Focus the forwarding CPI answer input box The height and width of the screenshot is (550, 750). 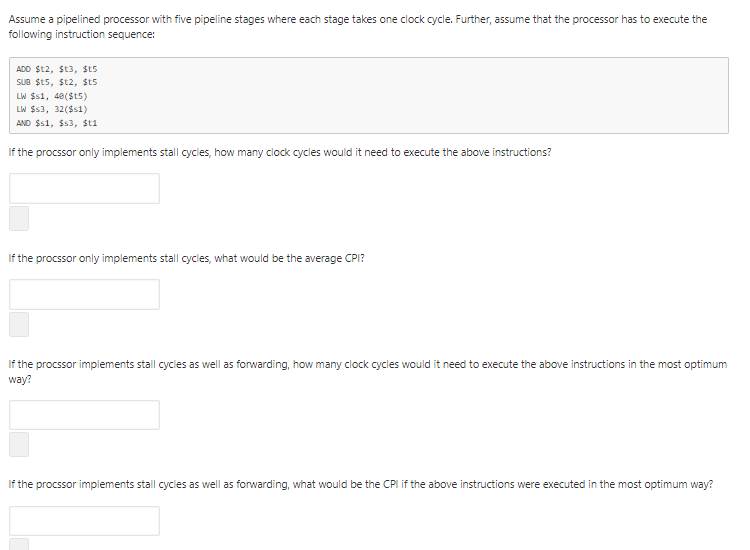pos(84,521)
